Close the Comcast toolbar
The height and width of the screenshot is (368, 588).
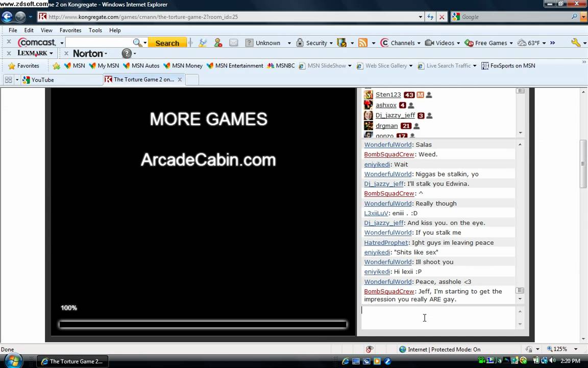[x=9, y=42]
